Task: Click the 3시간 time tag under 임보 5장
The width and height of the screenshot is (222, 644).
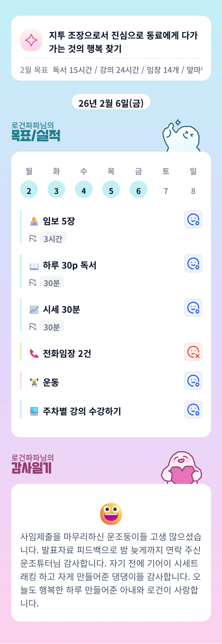Action: point(53,238)
